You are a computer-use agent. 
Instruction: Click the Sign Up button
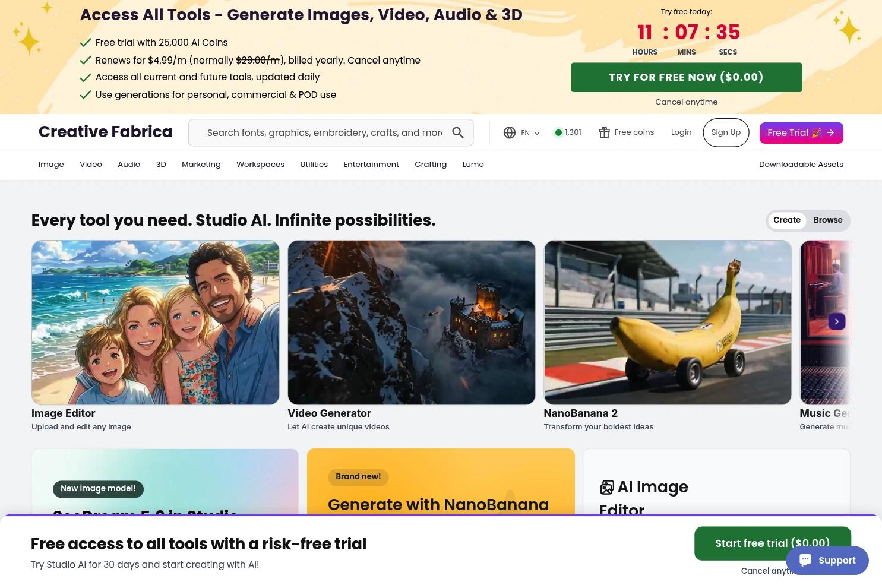[726, 132]
